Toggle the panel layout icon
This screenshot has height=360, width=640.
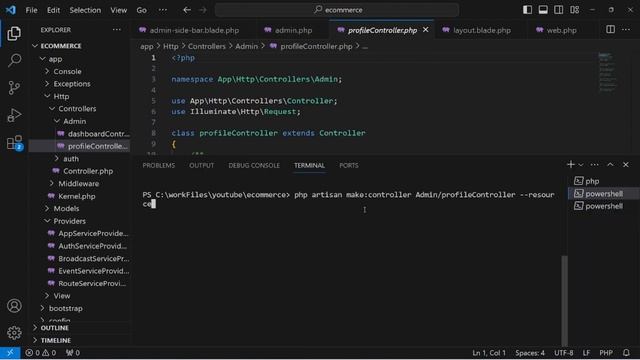pos(543,10)
